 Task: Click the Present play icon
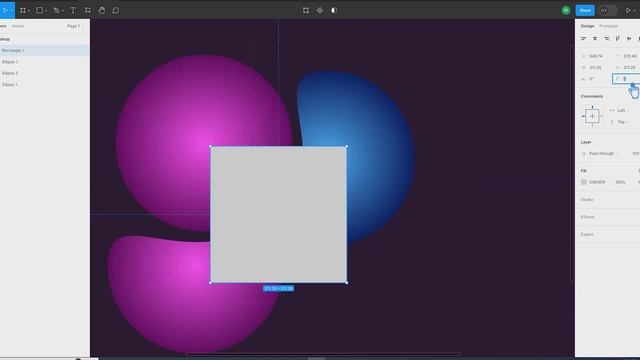pyautogui.click(x=628, y=10)
